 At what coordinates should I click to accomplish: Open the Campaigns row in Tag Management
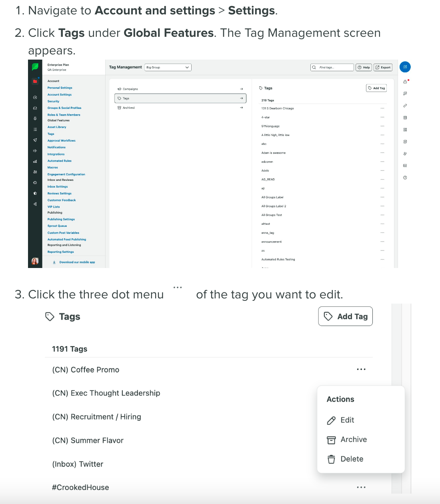[180, 89]
